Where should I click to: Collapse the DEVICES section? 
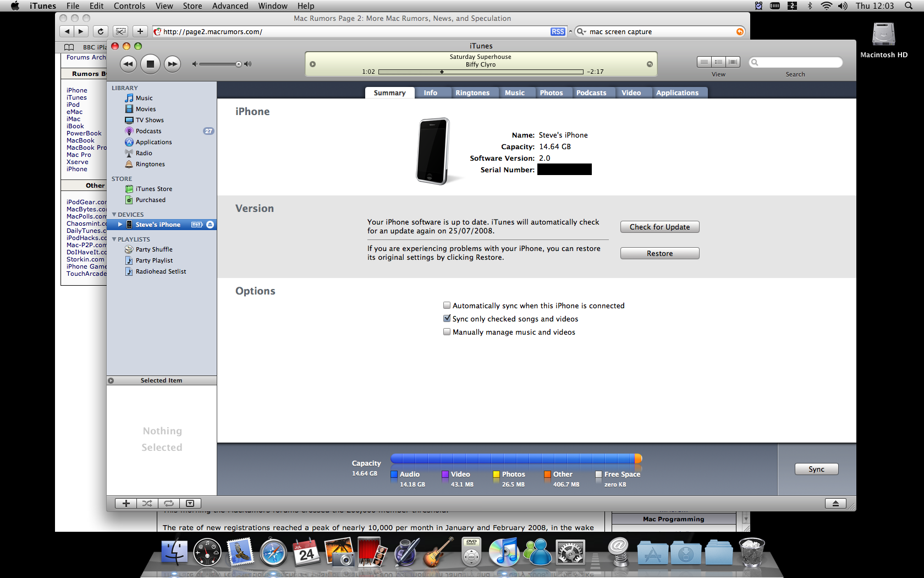(114, 215)
